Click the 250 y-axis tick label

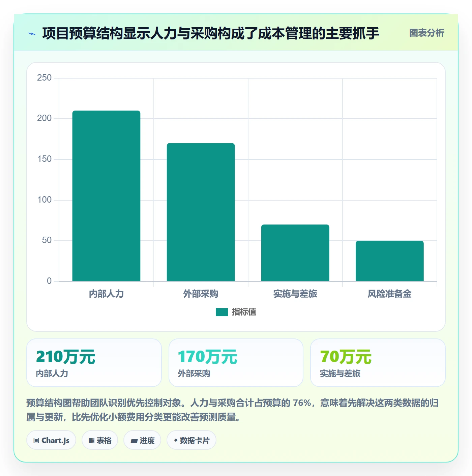[x=45, y=78]
